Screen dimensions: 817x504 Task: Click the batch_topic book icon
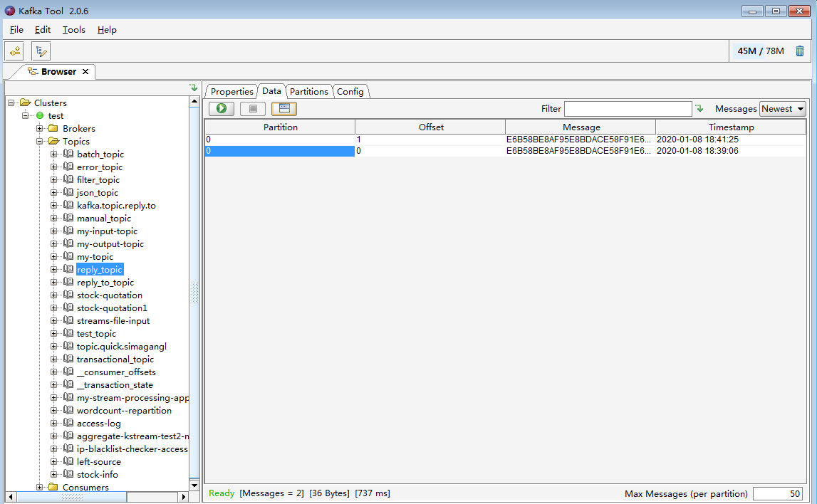pos(68,154)
